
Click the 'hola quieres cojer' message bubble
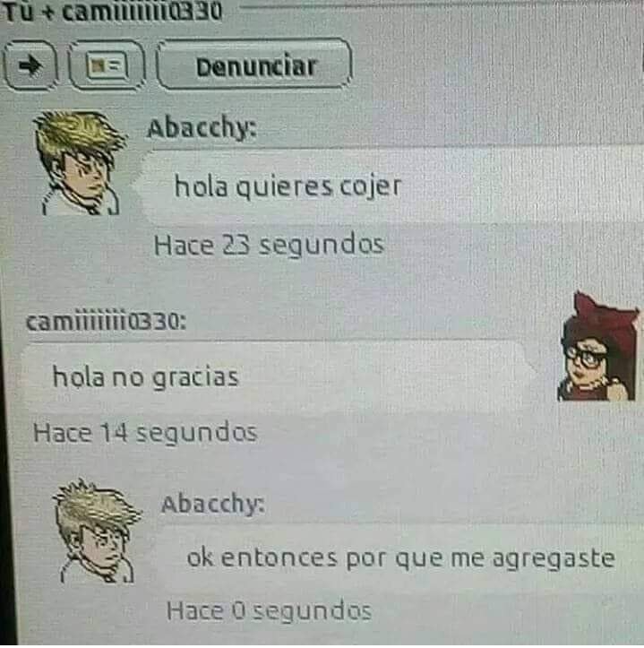click(391, 186)
